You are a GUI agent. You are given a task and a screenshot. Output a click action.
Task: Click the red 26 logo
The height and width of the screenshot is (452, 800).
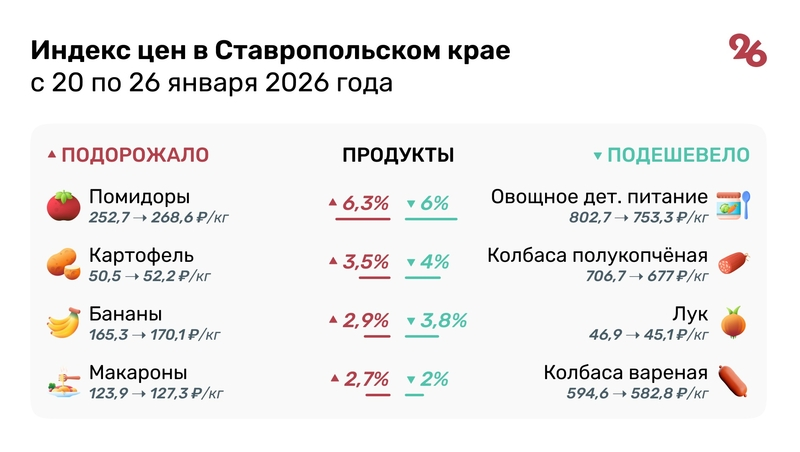pyautogui.click(x=748, y=50)
